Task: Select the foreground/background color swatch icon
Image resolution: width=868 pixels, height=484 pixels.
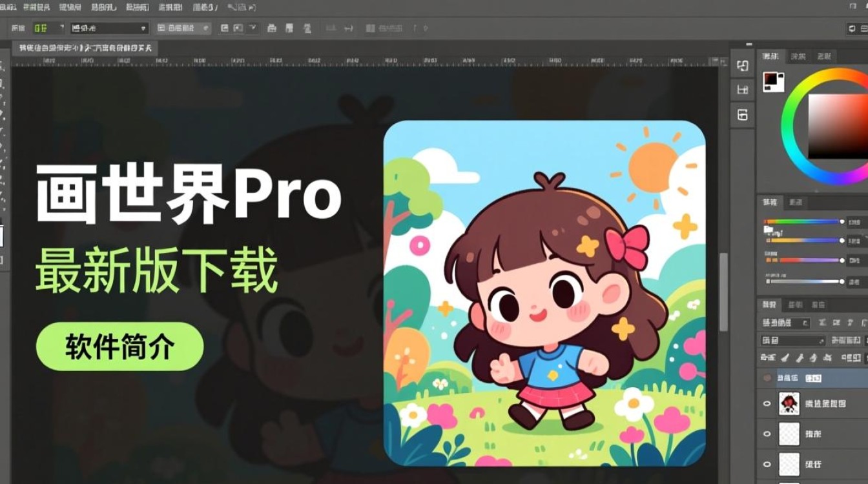Action: [774, 81]
